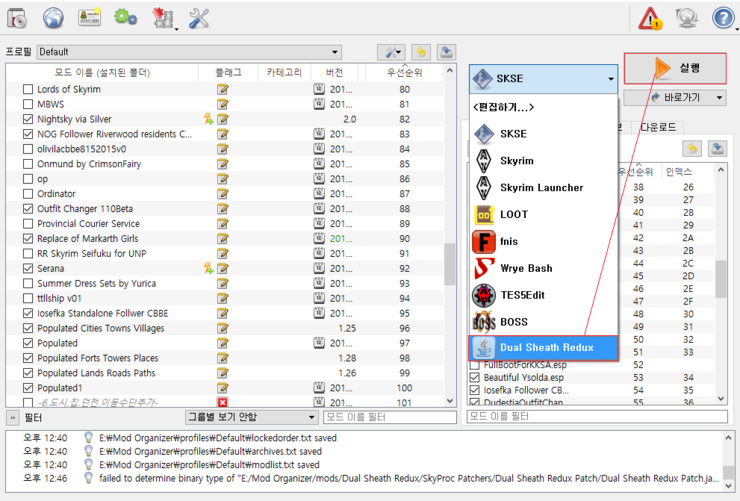Viewport: 740px width, 501px height.
Task: Uncheck Serana mod checkbox
Action: [x=28, y=268]
